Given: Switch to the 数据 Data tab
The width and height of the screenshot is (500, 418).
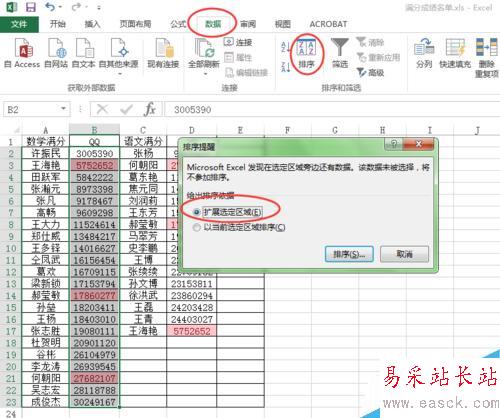Looking at the screenshot, I should [x=213, y=24].
